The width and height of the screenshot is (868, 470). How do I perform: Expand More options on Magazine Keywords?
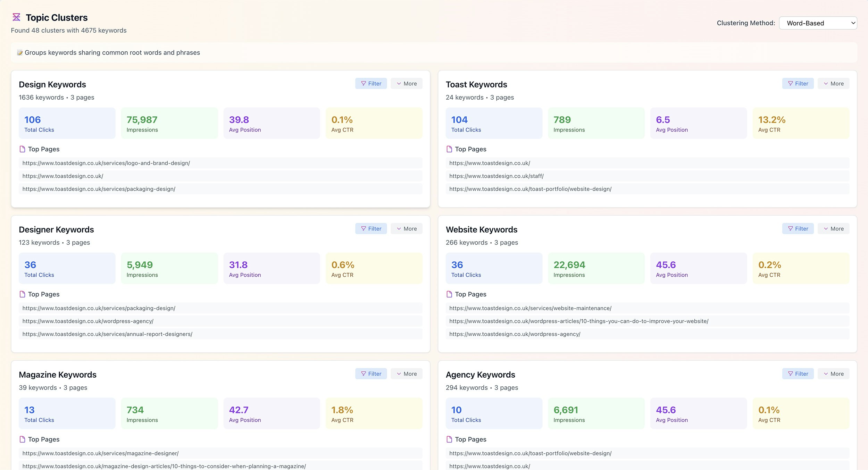[x=407, y=374]
